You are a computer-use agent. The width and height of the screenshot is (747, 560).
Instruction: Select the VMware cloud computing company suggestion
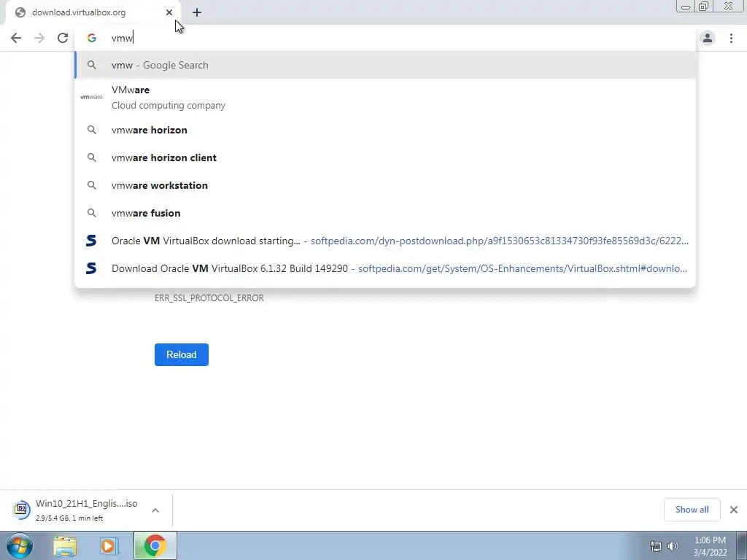click(x=385, y=97)
